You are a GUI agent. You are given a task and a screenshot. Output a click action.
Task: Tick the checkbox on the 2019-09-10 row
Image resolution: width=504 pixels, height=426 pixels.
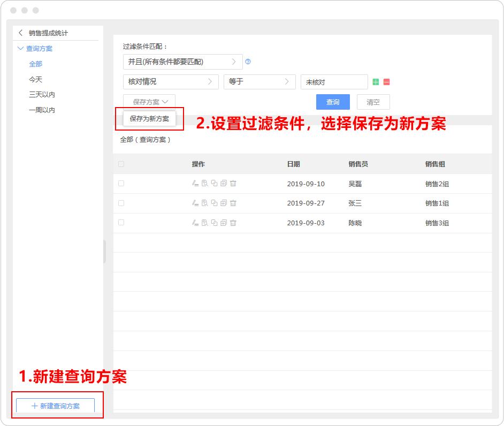pos(120,183)
